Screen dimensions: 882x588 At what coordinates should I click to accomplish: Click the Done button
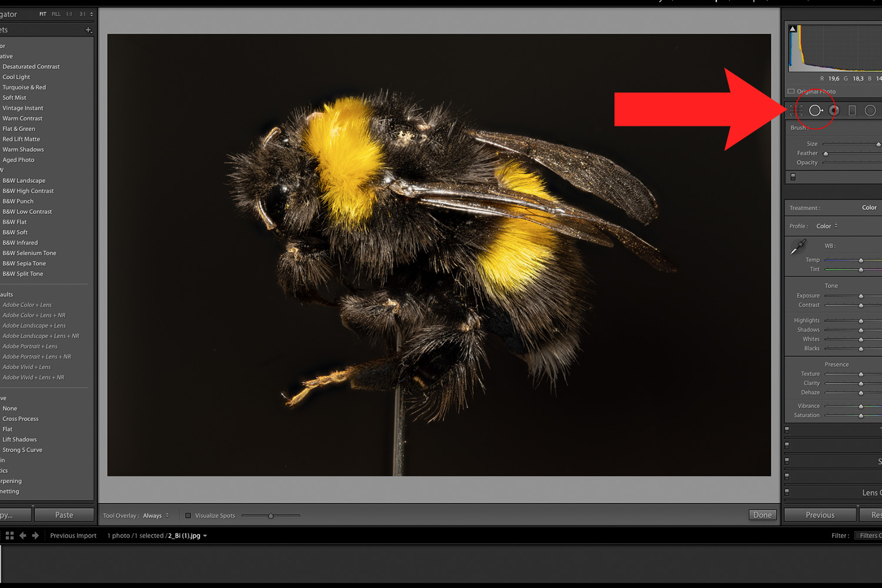(x=762, y=514)
